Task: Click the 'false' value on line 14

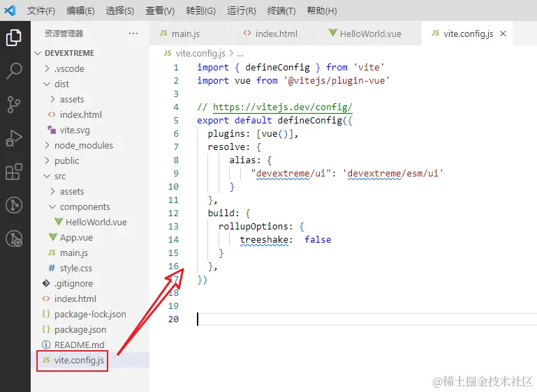Action: 318,240
